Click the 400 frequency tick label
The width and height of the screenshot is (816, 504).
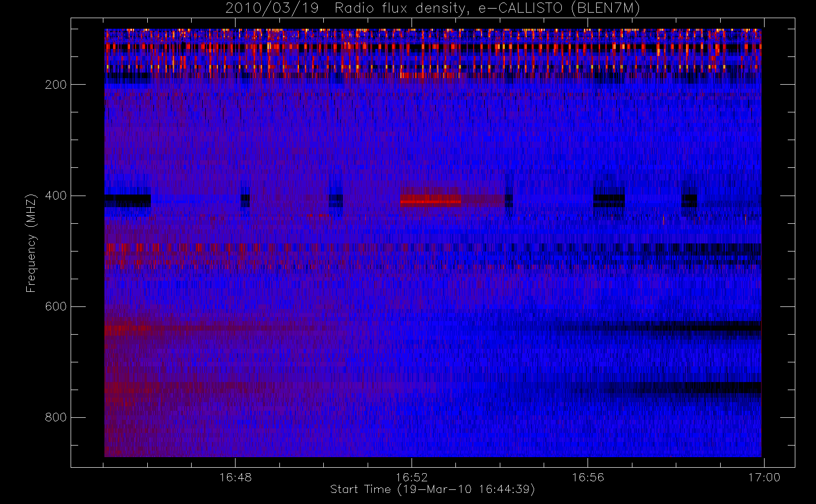point(55,196)
